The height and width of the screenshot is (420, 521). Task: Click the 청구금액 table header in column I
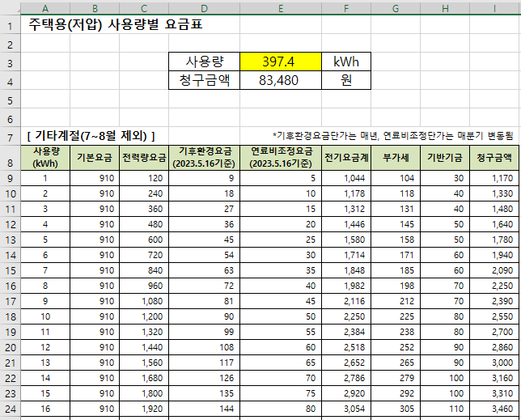point(494,158)
